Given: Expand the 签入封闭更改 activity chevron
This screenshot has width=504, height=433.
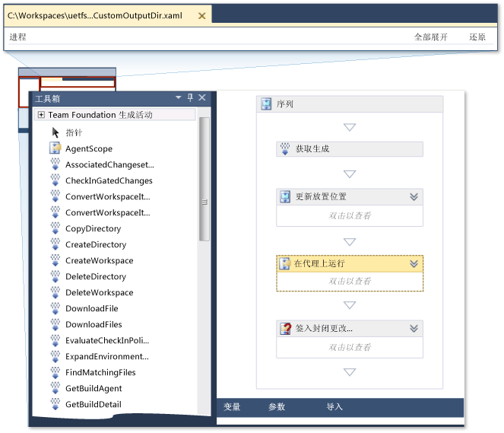Looking at the screenshot, I should [414, 329].
